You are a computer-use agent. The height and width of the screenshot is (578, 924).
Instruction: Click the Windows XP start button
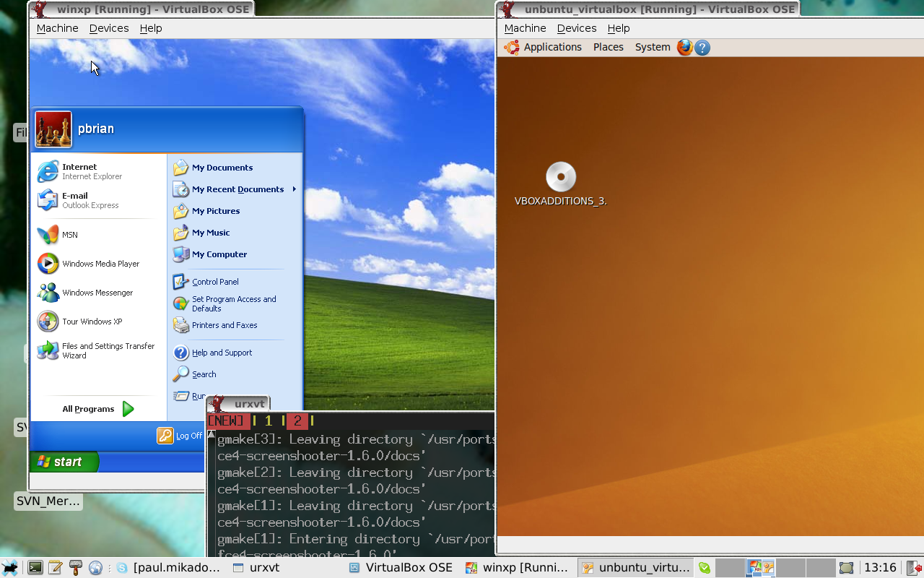coord(63,462)
